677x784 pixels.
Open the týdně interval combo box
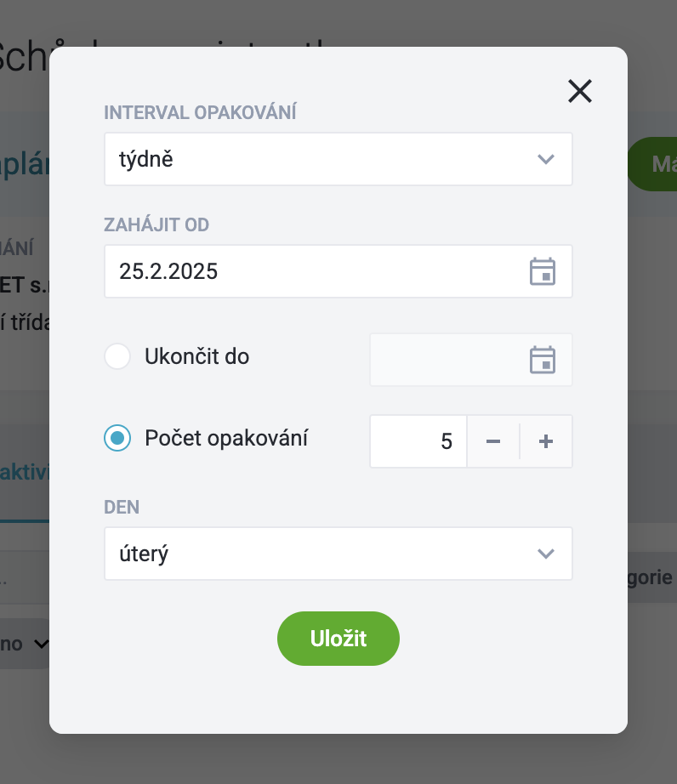click(x=338, y=159)
